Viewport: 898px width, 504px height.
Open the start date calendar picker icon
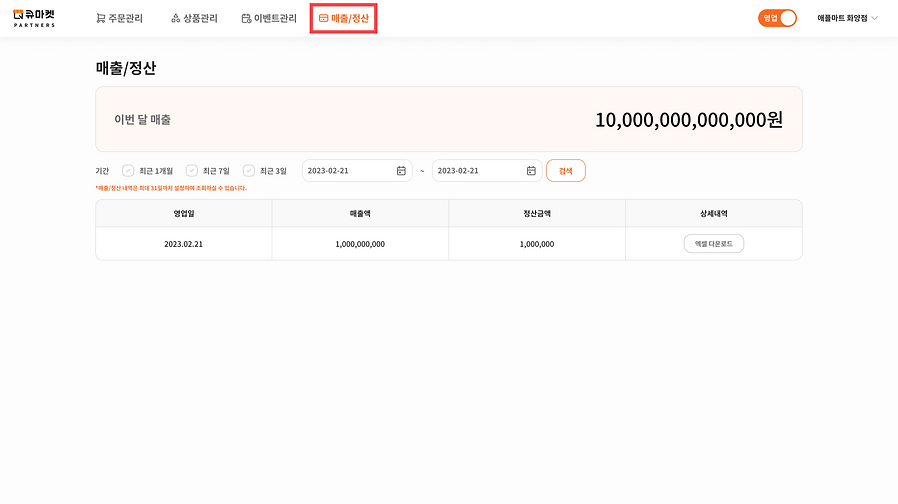click(x=401, y=171)
